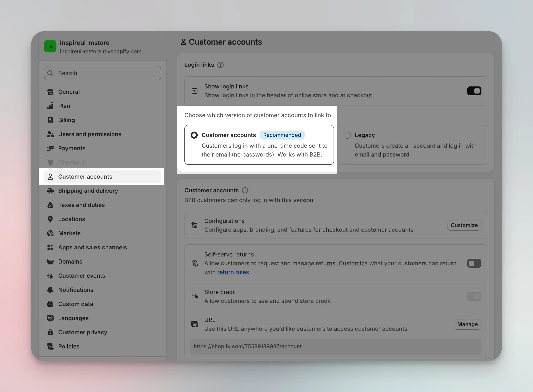Disable the Show login links toggle
The image size is (533, 392).
point(474,91)
